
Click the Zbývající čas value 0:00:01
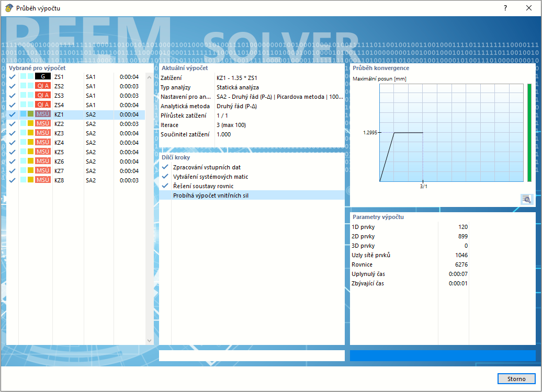coord(458,283)
